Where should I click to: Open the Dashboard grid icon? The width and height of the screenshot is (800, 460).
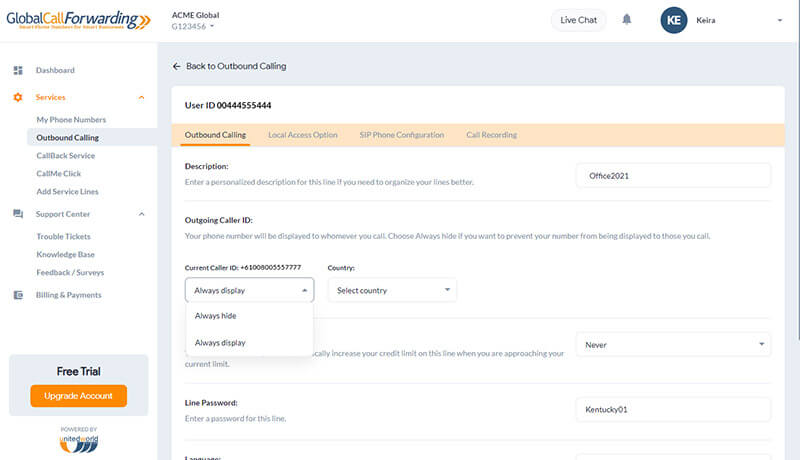click(18, 70)
